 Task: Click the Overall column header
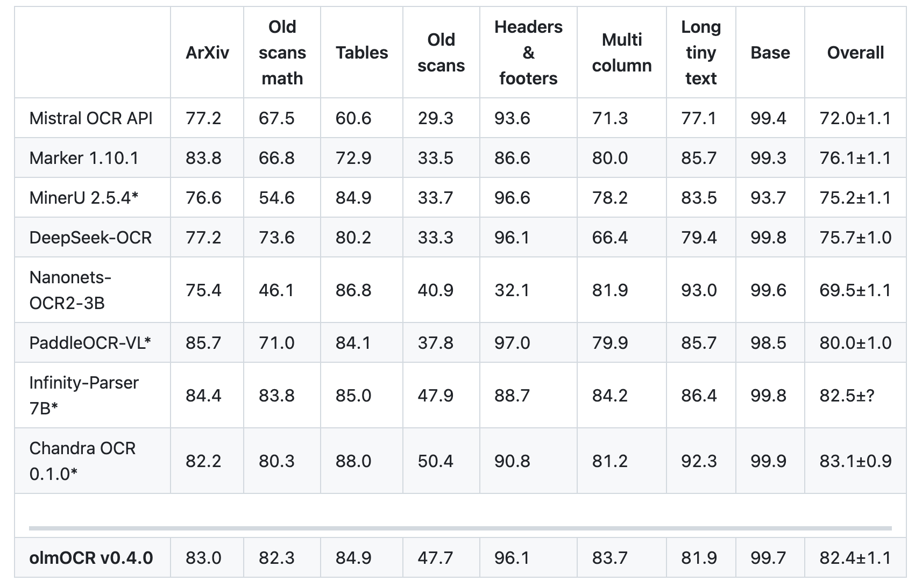(855, 53)
